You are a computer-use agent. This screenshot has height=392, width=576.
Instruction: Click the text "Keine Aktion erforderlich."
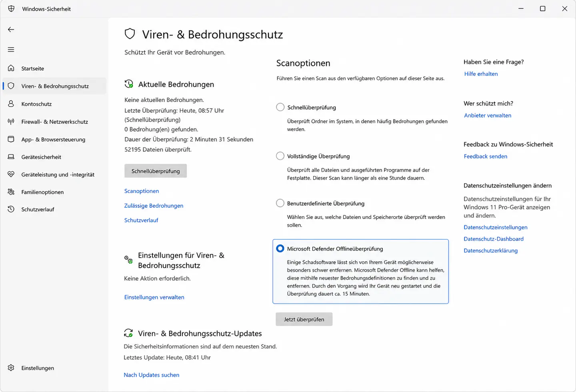157,279
